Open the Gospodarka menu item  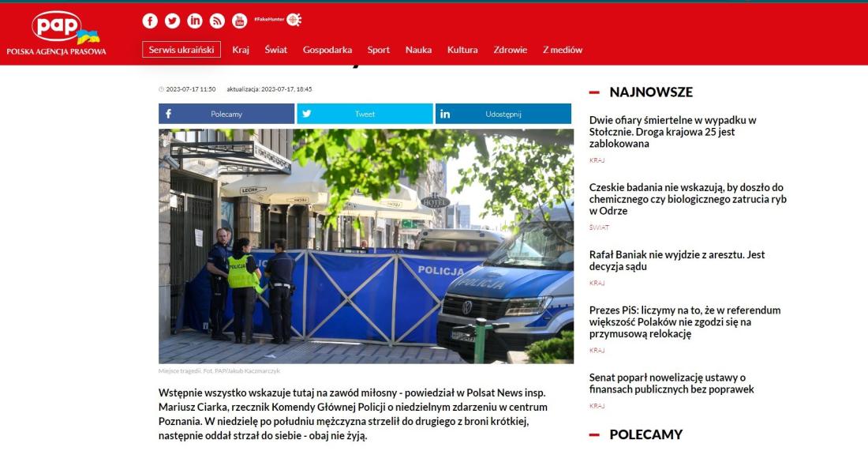click(x=327, y=50)
